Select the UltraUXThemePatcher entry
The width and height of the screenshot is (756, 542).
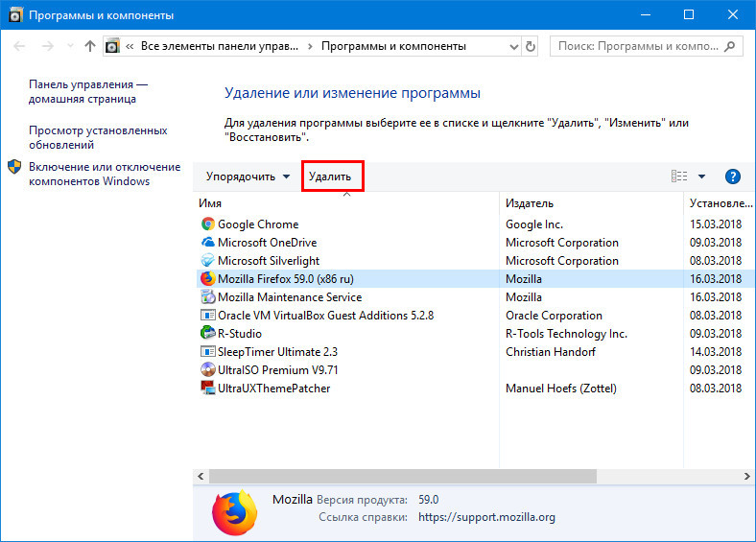point(273,389)
